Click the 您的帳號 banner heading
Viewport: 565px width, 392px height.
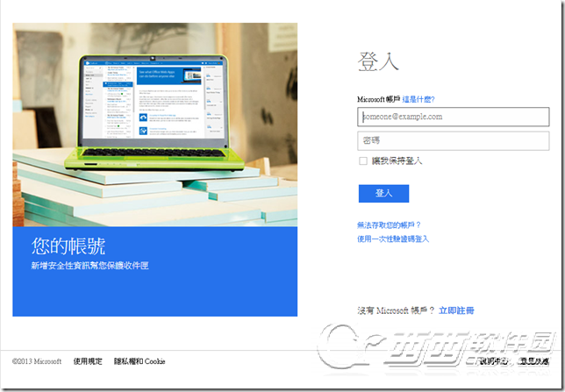[68, 246]
